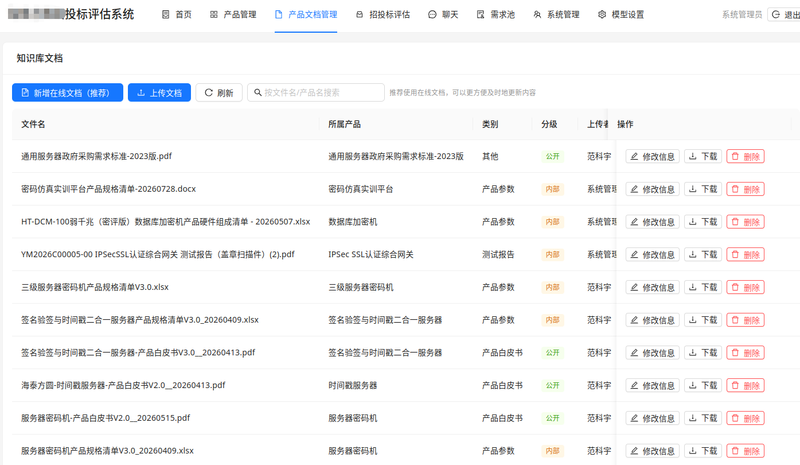
Task: Click 新增在线文档（推荐）button
Action: coord(67,92)
